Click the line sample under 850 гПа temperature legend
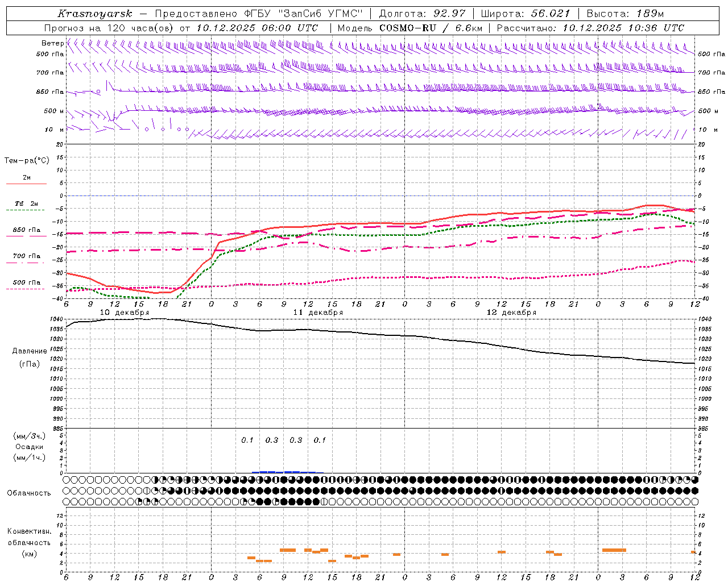728x582 pixels. 27,235
